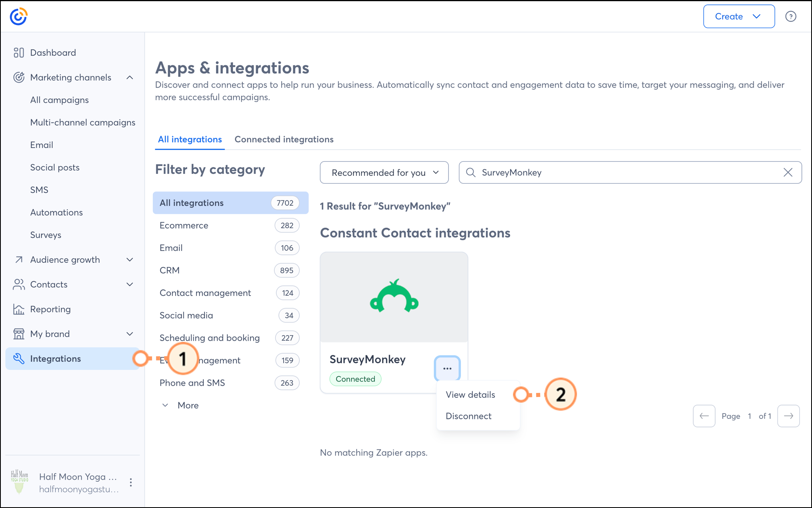812x508 pixels.
Task: Collapse the Marketing channels section
Action: click(130, 77)
